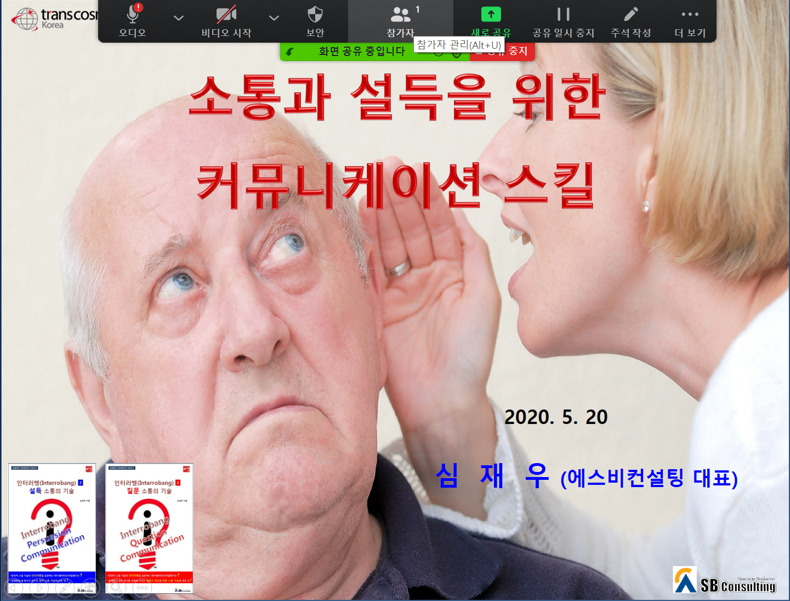Open the audio options arrow beside 오디오
Image resolution: width=790 pixels, height=601 pixels.
click(178, 18)
